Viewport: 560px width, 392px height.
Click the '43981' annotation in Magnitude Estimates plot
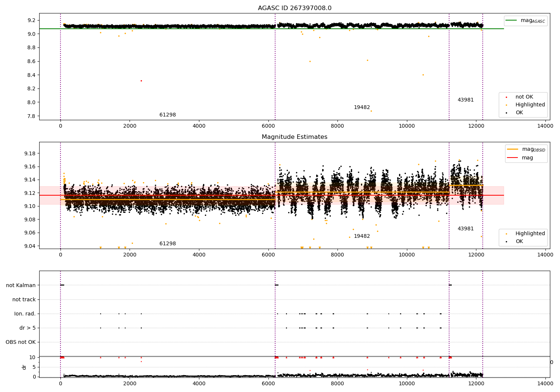point(466,229)
